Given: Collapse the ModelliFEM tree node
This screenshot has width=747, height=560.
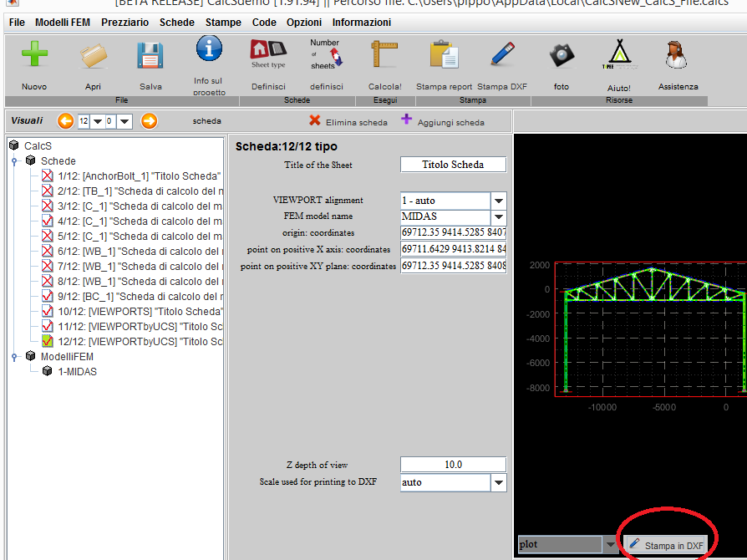Looking at the screenshot, I should point(14,357).
